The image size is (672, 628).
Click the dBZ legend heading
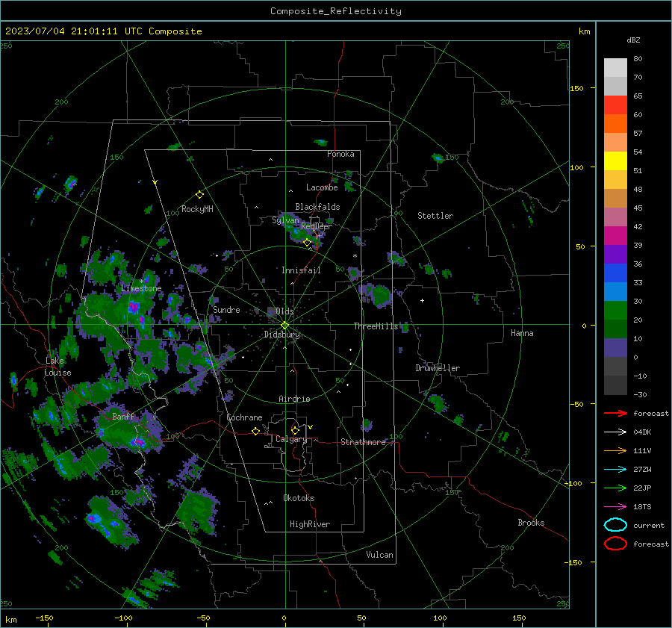[x=633, y=40]
